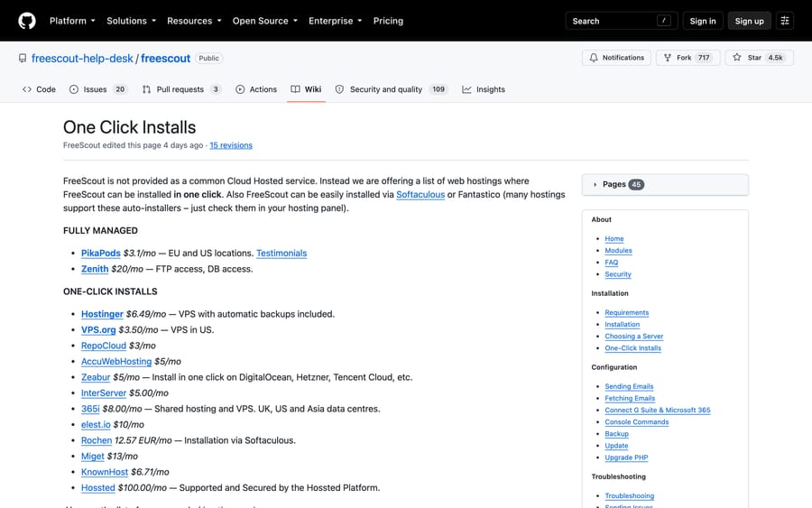
Task: Open Choosing a Server sidebar link
Action: (634, 337)
